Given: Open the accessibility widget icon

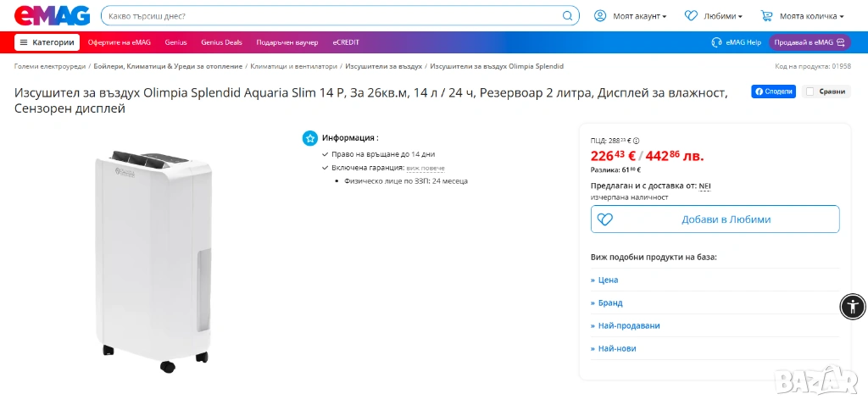Looking at the screenshot, I should tap(852, 306).
